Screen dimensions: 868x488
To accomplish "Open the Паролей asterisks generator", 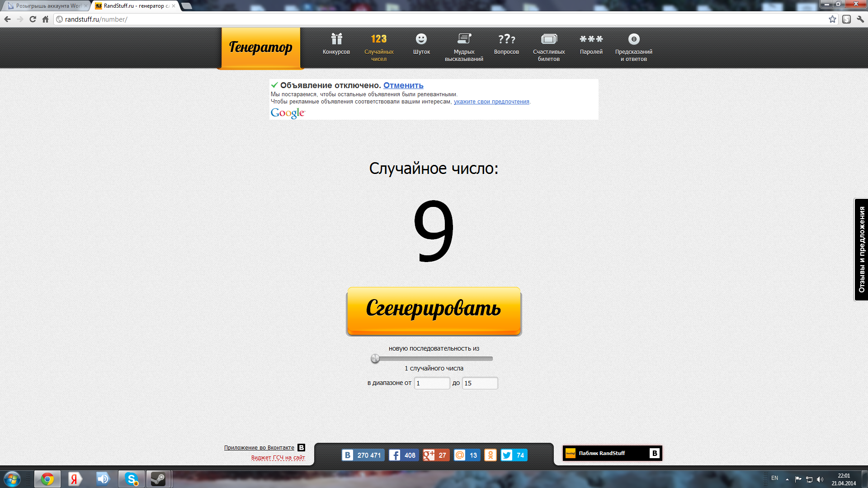I will 591,44.
